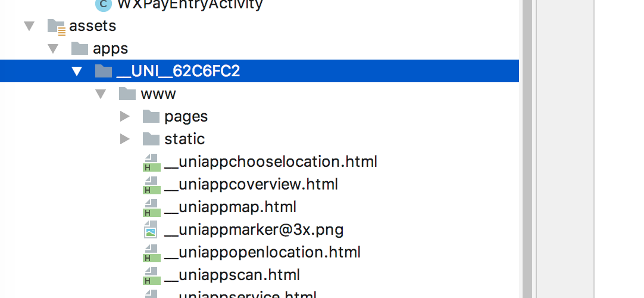
Task: Collapse the assets folder arrow
Action: pos(29,26)
